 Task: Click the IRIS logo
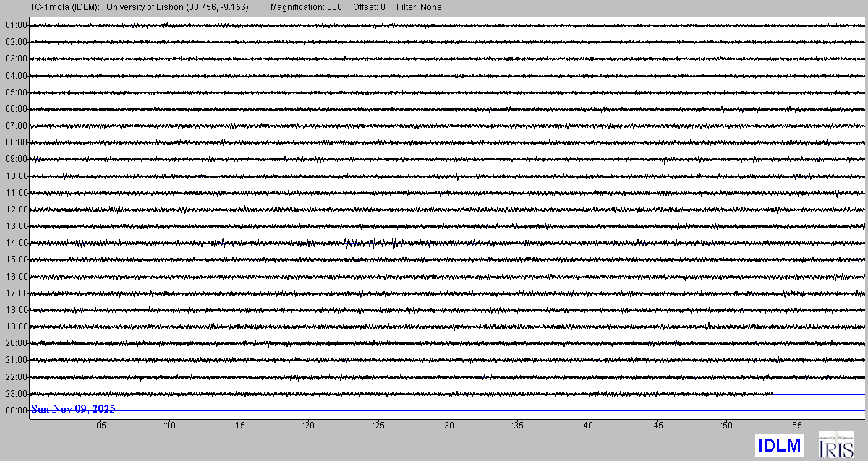pos(835,444)
